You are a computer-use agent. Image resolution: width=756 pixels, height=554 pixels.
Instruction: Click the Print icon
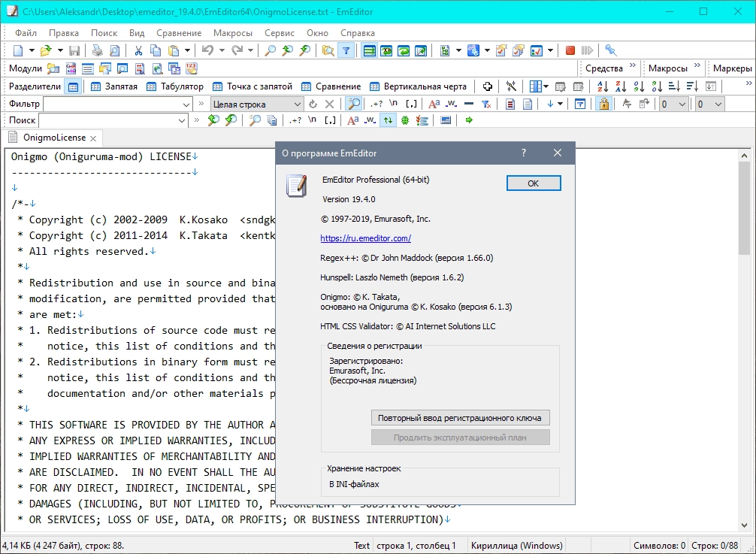pos(98,50)
